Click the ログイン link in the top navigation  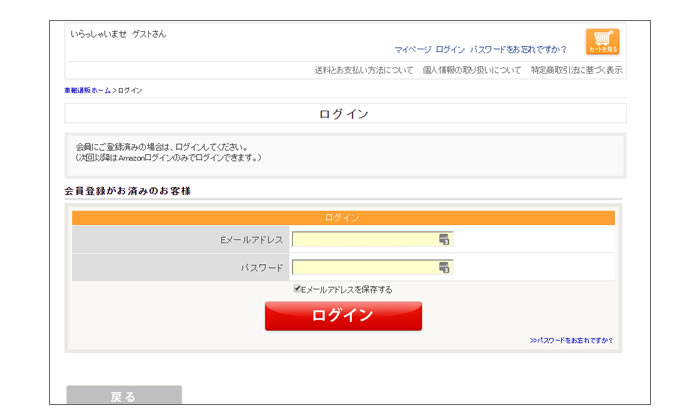tap(450, 49)
